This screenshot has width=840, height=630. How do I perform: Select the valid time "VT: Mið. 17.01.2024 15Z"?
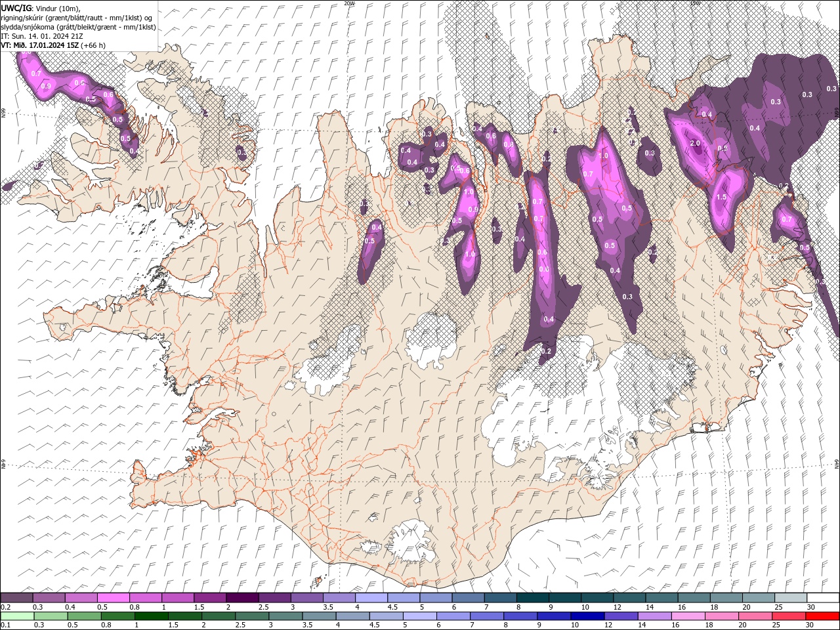coord(40,45)
